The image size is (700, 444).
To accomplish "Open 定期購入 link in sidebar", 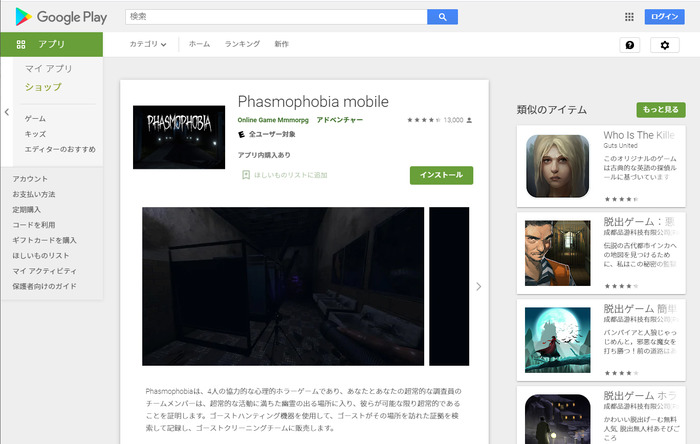I will [26, 210].
